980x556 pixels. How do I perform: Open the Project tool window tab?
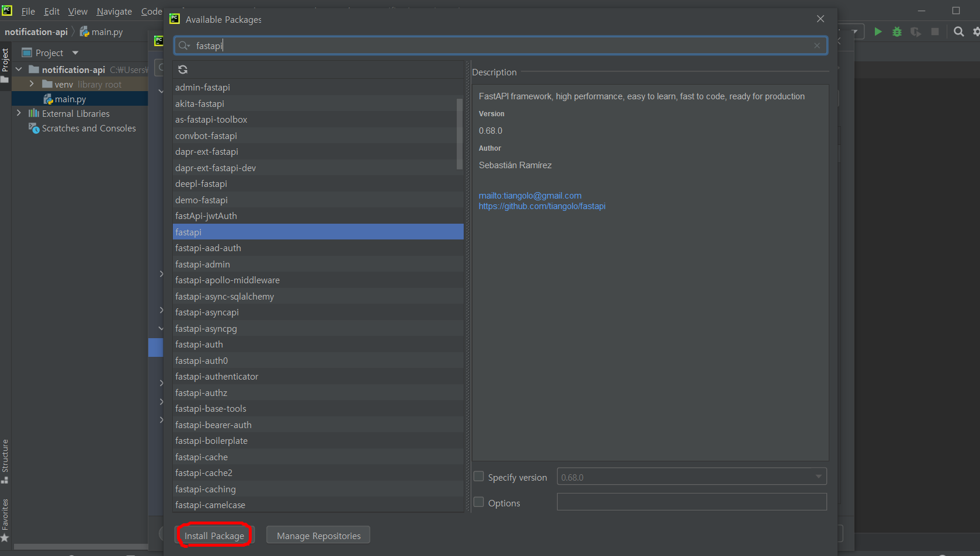(x=5, y=64)
